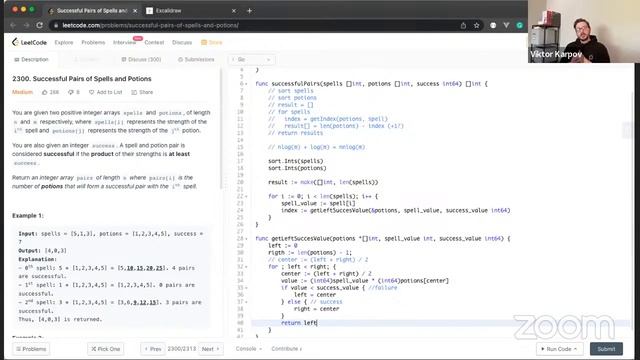Open the Run Code options caret
This screenshot has height=360, width=640.
tap(575, 349)
